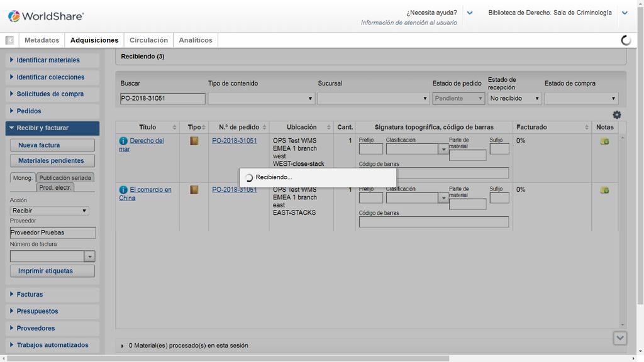Expand Solicitudes de compra section

tap(52, 94)
